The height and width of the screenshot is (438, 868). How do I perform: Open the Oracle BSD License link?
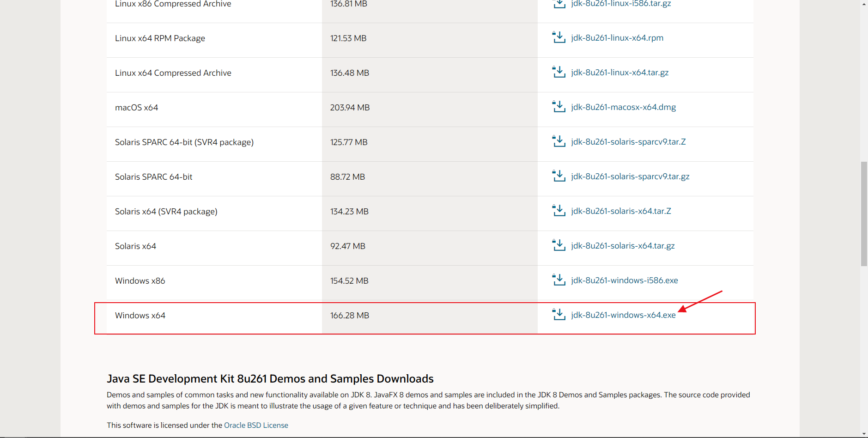point(256,425)
